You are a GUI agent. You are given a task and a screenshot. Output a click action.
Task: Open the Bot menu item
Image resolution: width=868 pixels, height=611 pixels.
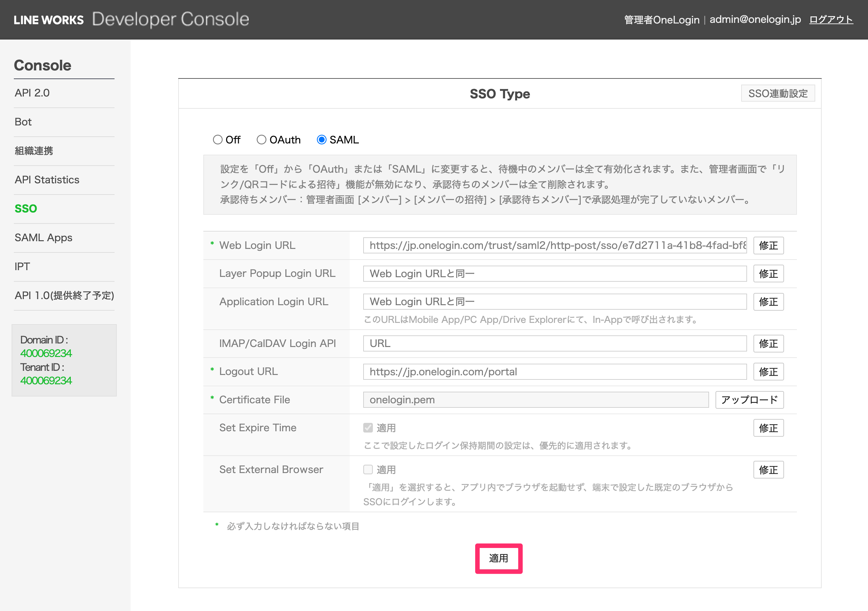click(23, 122)
